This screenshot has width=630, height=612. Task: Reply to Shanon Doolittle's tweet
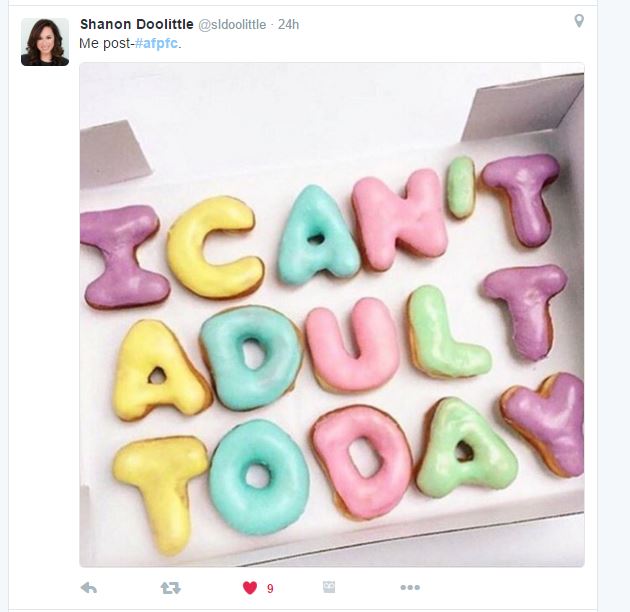tap(89, 588)
